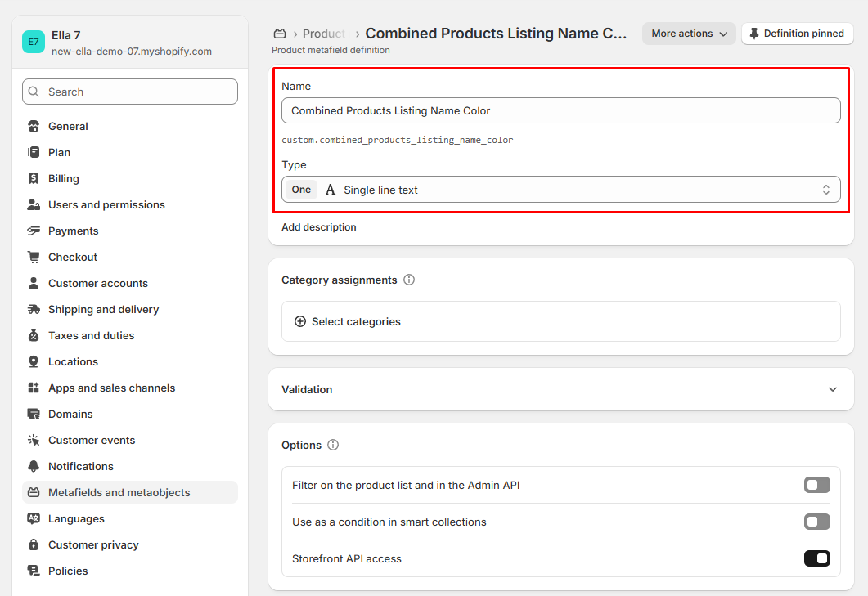Click the Add description link

click(x=319, y=227)
